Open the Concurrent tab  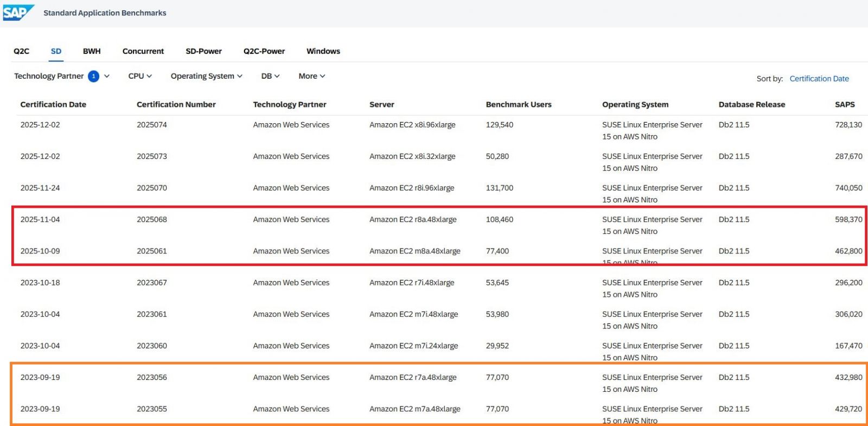(143, 51)
